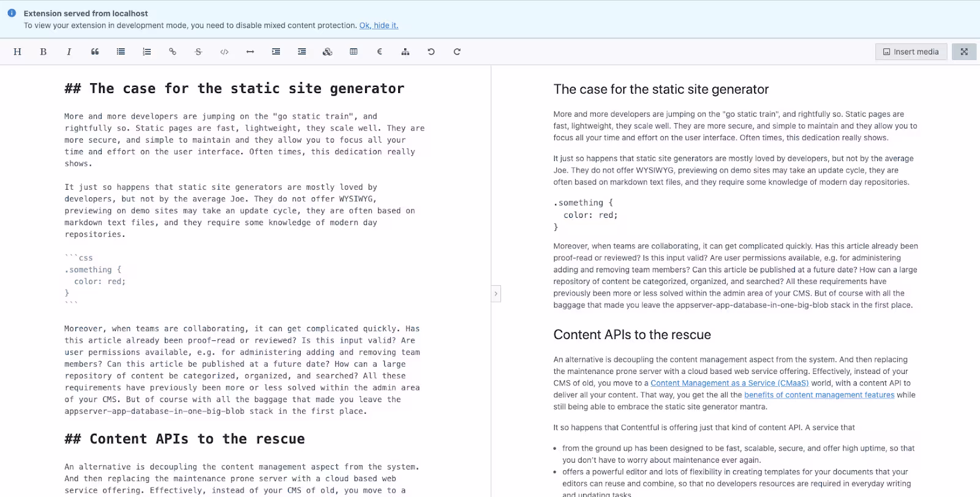Insert a numbered list

click(147, 52)
